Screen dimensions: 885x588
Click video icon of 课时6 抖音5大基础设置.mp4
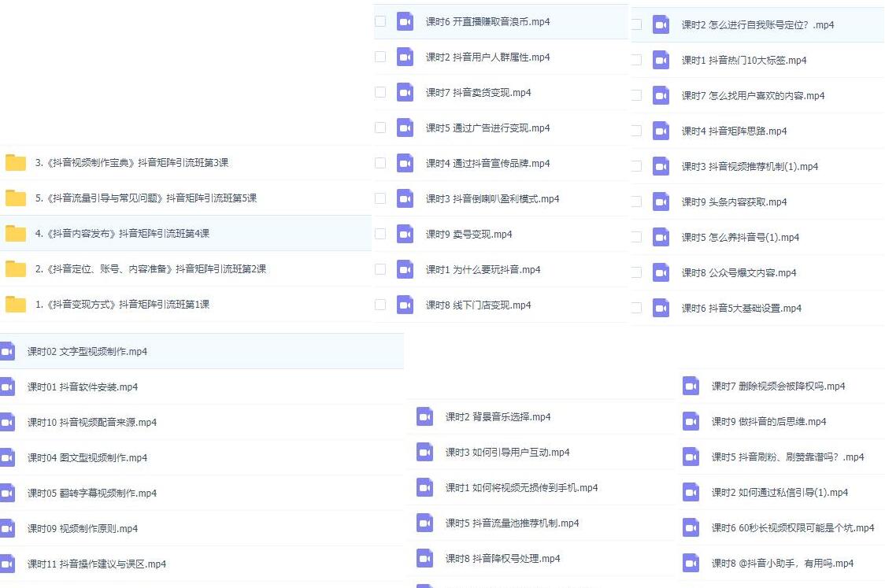[x=661, y=308]
